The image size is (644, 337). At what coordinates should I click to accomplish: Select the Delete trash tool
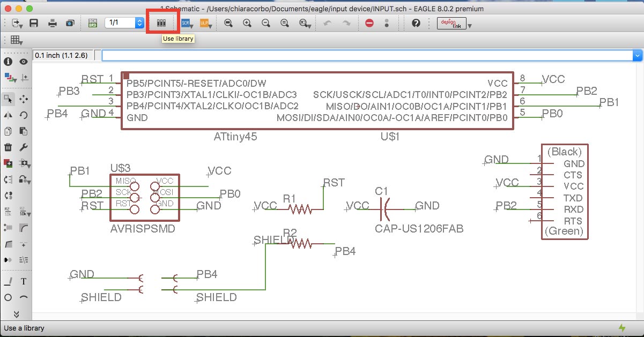tap(8, 147)
